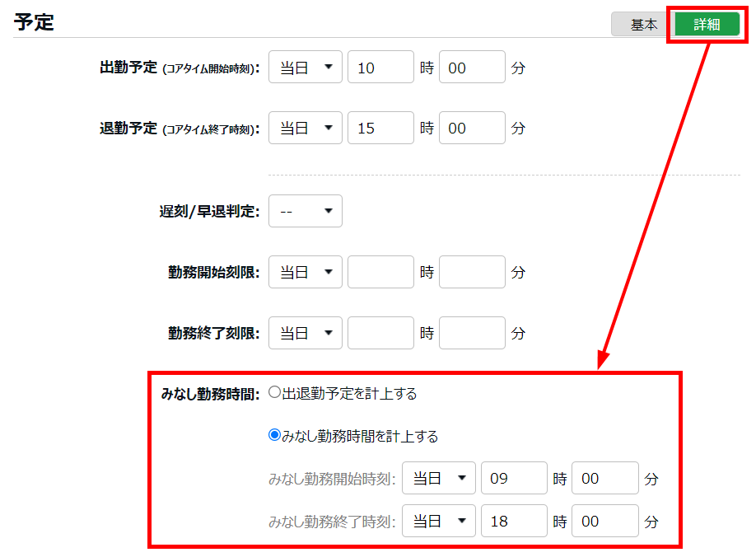Click 退勤予定 minute input field
Image resolution: width=756 pixels, height=557 pixels.
pos(472,129)
